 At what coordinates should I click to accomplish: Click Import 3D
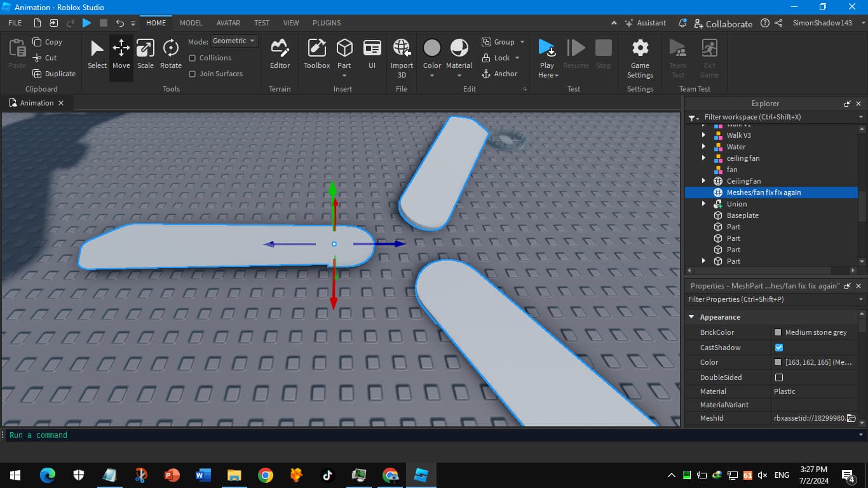pyautogui.click(x=402, y=58)
